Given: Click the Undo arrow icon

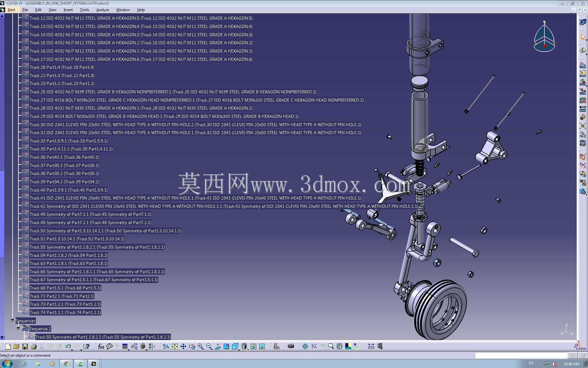Looking at the screenshot, I should point(68,347).
